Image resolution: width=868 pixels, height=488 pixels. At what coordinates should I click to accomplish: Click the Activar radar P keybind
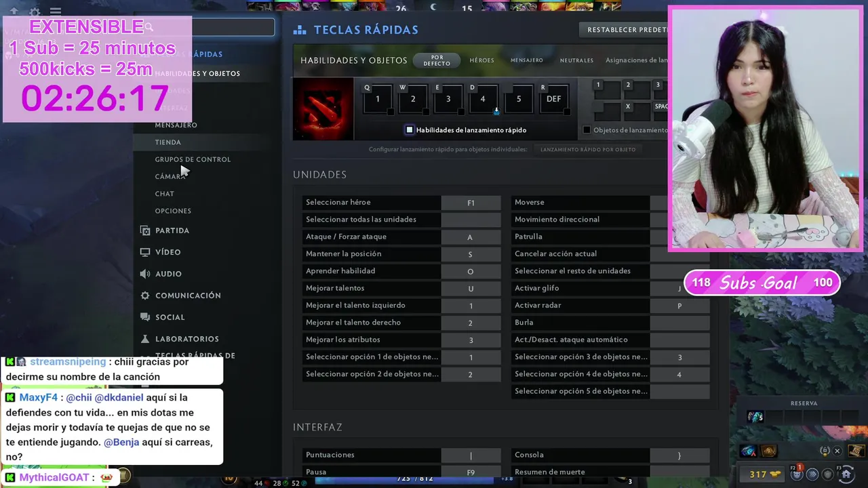(679, 306)
